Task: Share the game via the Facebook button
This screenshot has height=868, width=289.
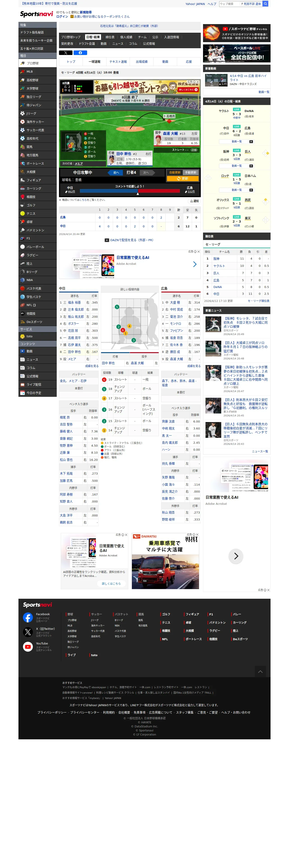Action: click(80, 53)
